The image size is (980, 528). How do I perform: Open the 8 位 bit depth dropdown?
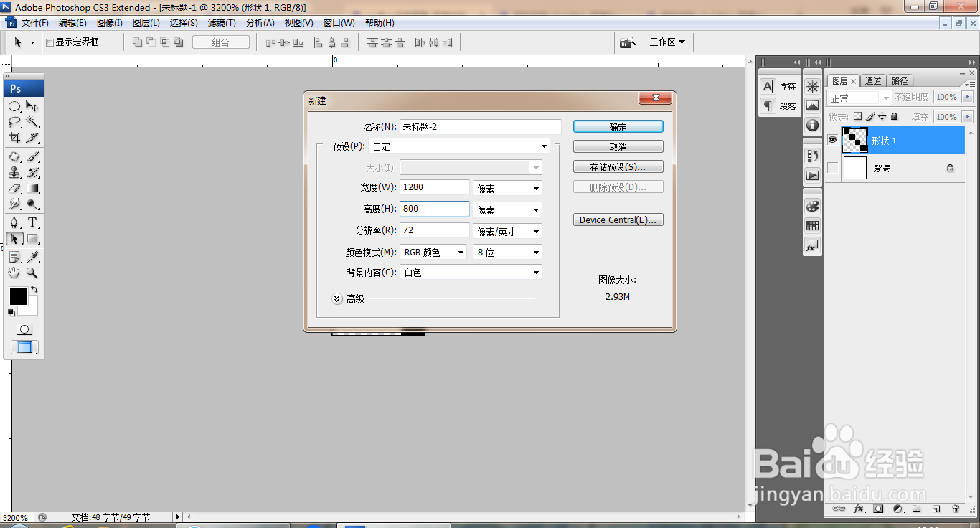pos(507,253)
